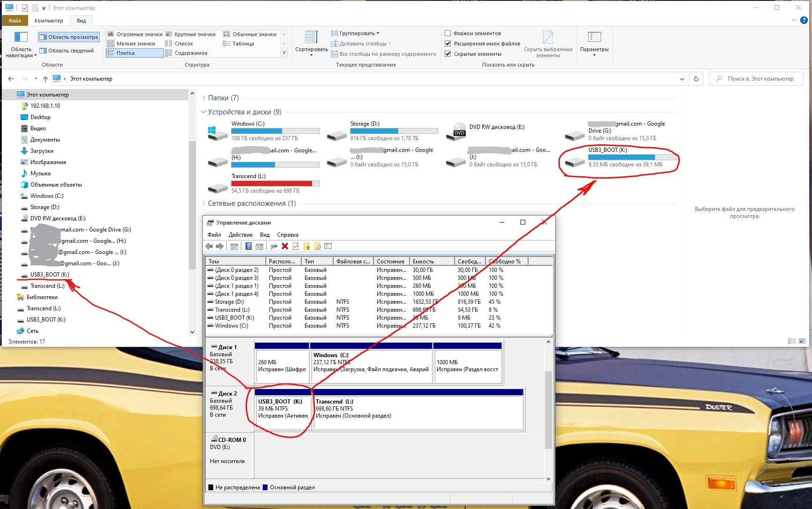812x509 pixels.
Task: Click the Sort by icon in ribbon
Action: click(x=312, y=44)
